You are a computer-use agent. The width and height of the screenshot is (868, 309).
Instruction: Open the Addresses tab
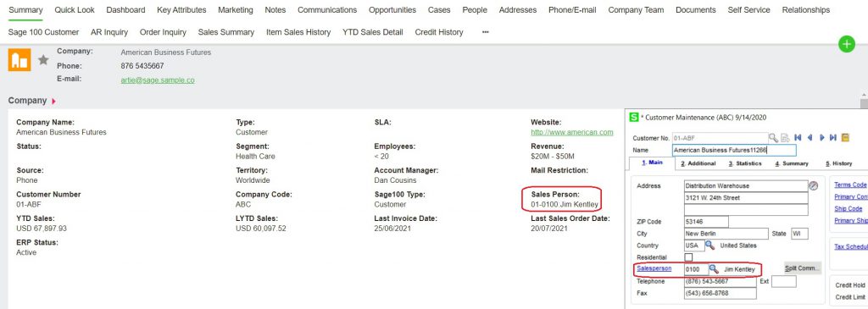[518, 10]
